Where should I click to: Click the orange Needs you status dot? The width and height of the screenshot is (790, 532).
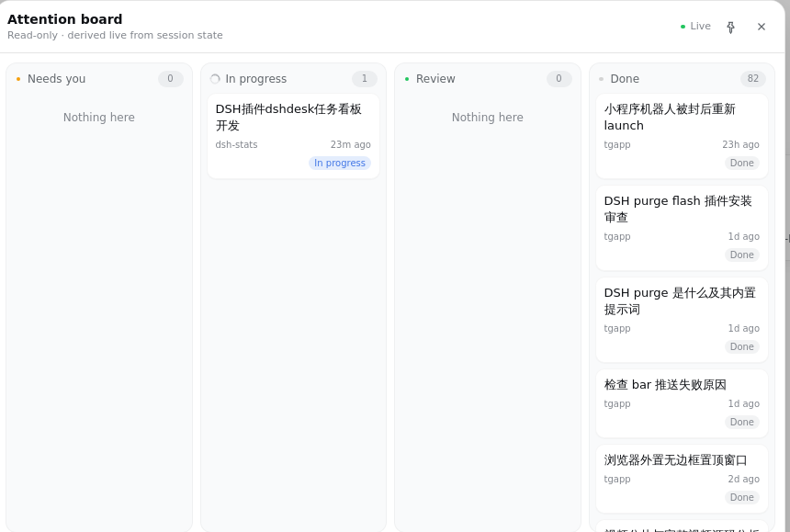[x=18, y=79]
